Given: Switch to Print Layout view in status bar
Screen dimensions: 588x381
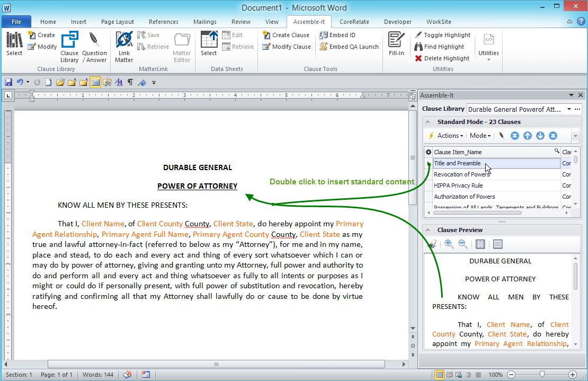Looking at the screenshot, I should [439, 375].
